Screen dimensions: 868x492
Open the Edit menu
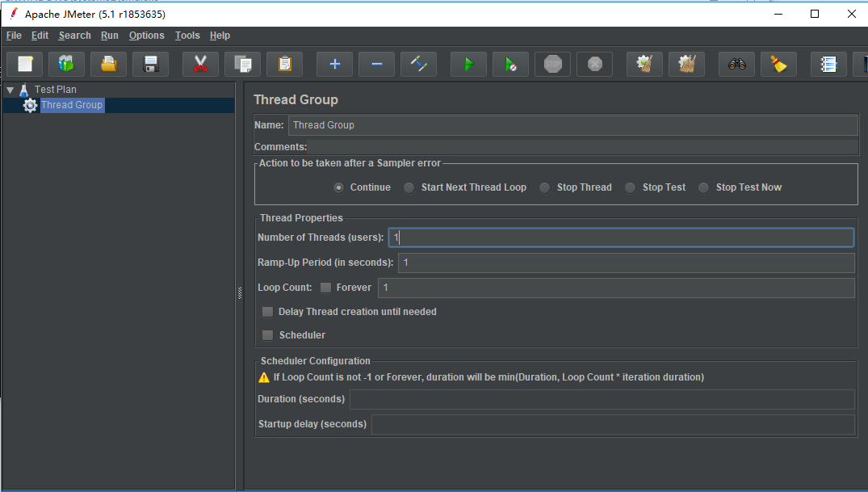pos(40,36)
